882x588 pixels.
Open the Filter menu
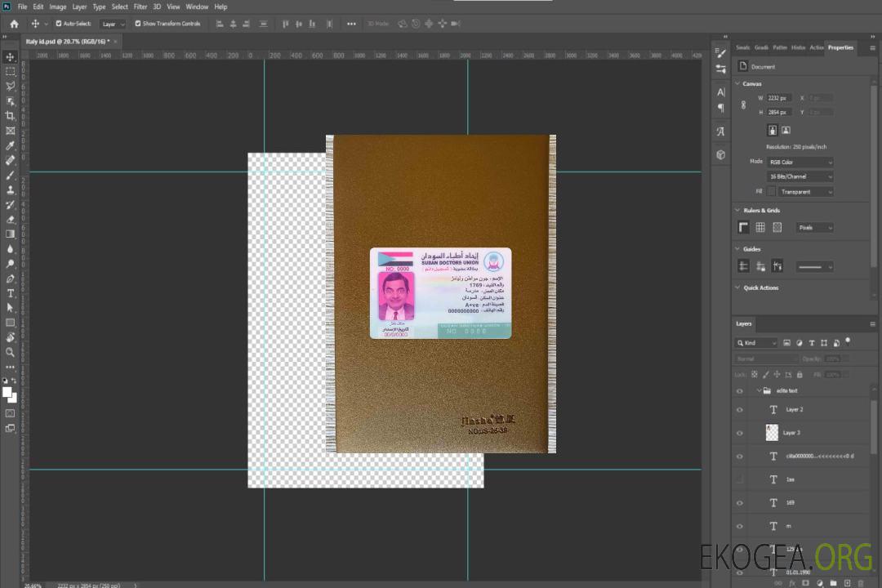[x=140, y=7]
